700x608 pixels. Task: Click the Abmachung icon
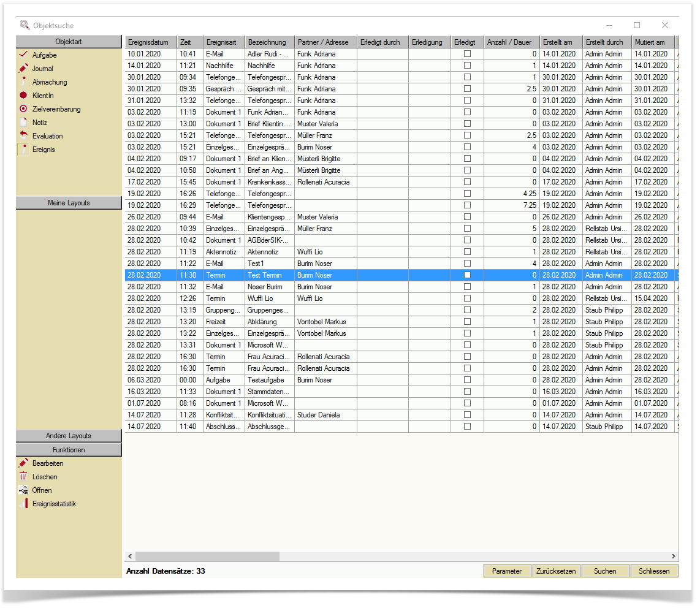(x=24, y=82)
